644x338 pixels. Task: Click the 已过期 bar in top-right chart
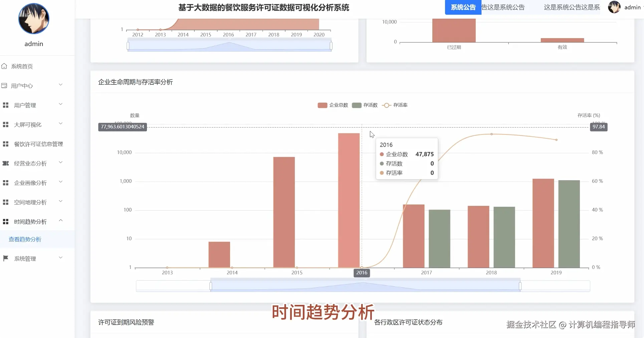[454, 30]
